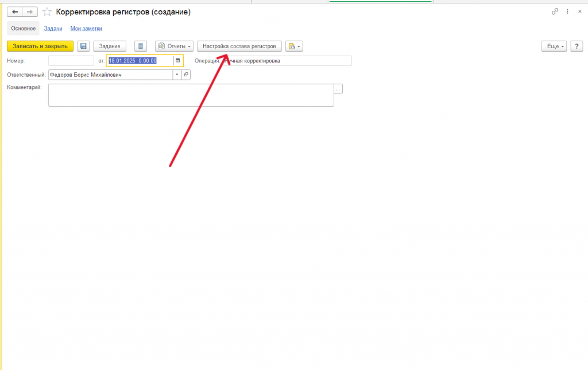This screenshot has width=588, height=370.
Task: Go back with the left arrow button
Action: coord(15,12)
